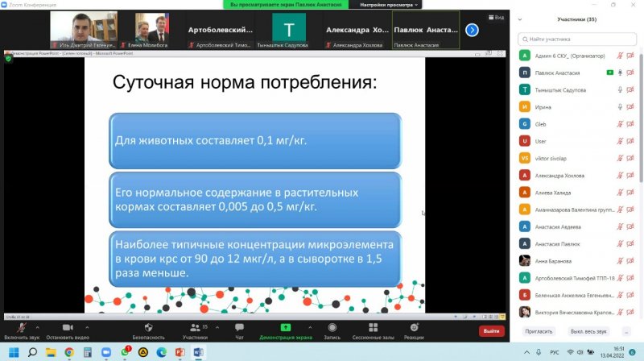Open the Чат (Chat) panel

[239, 327]
